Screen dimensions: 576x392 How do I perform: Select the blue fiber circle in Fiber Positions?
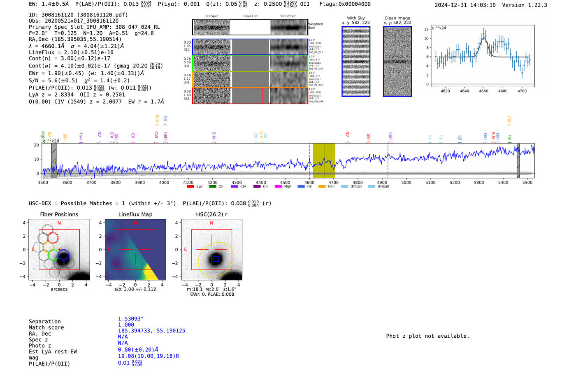click(x=63, y=256)
